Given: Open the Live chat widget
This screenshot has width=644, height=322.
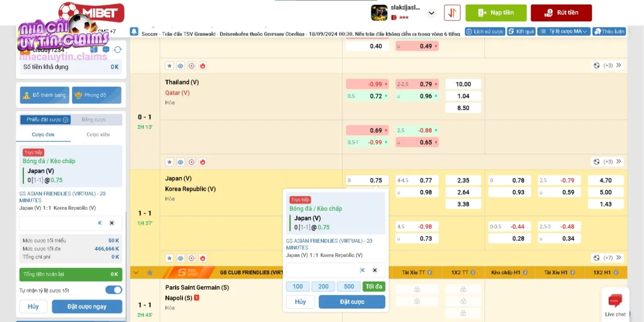Looking at the screenshot, I should tap(615, 305).
